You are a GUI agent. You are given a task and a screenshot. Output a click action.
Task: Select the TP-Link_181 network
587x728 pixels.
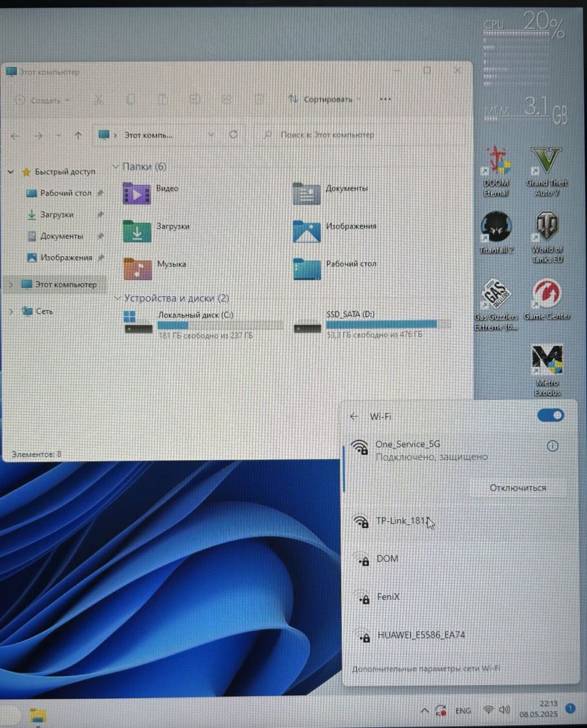[x=460, y=521]
